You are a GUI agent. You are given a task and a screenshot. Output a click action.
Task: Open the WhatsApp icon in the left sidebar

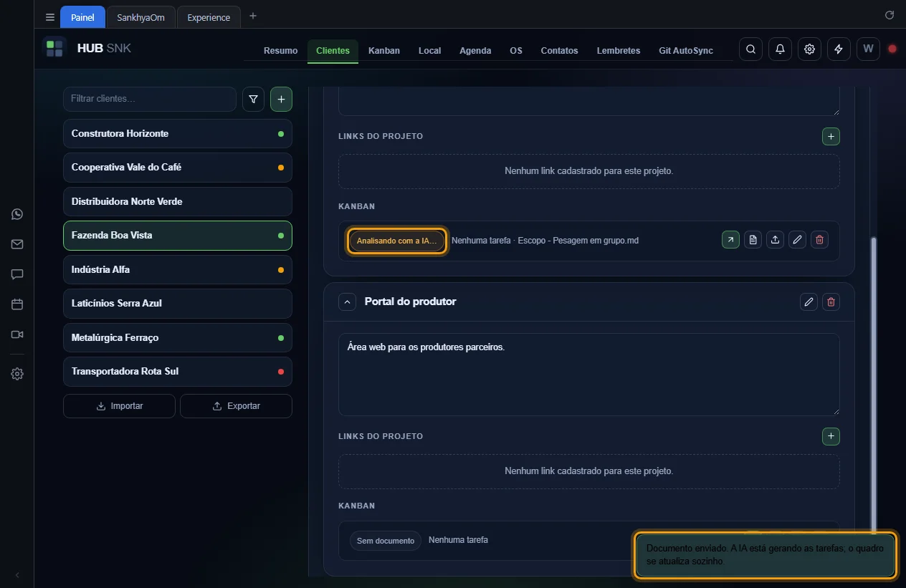point(17,214)
